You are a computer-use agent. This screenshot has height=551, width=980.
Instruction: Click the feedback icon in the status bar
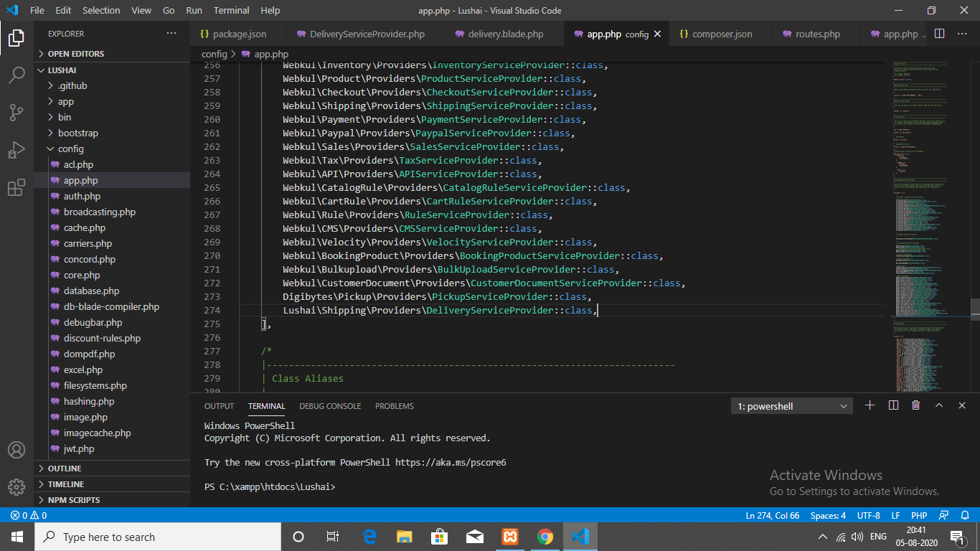[x=945, y=515]
